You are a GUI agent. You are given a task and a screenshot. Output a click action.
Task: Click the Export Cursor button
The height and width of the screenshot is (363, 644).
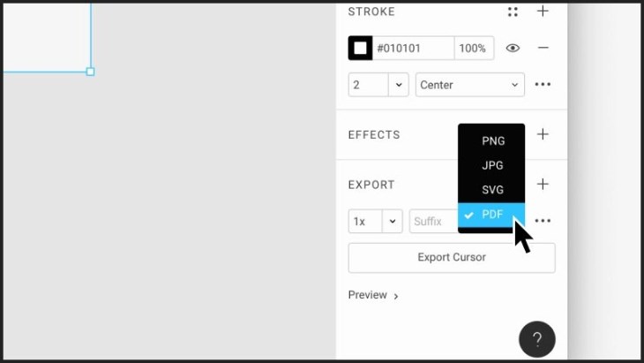click(452, 258)
